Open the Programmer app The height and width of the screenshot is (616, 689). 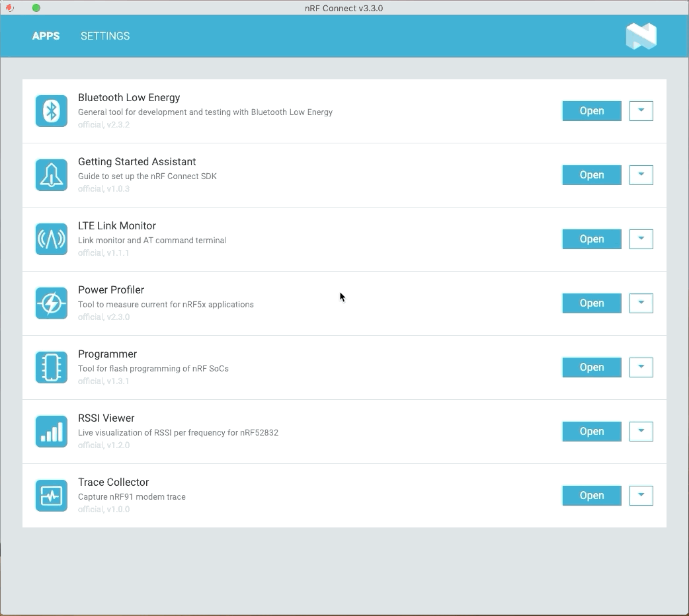pos(591,367)
